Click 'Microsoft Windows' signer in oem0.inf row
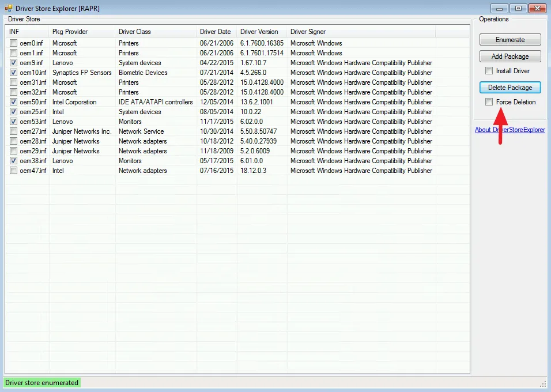Screen dimensions: 551x392 [316, 43]
